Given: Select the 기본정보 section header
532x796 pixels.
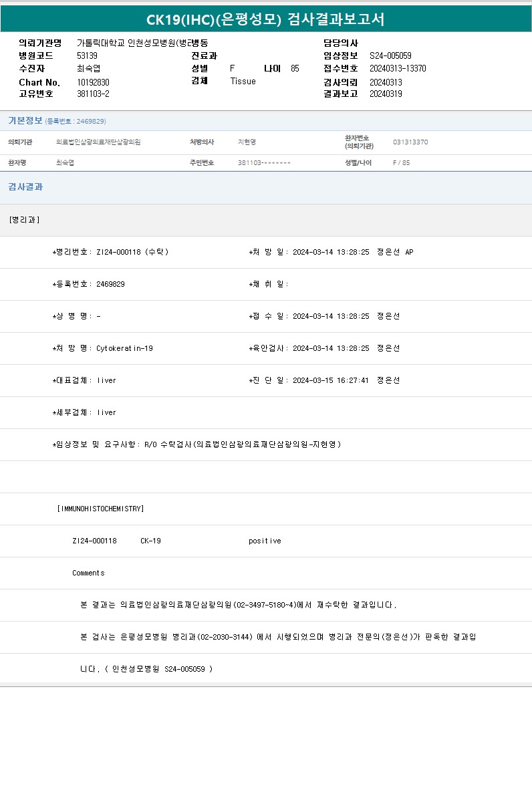Looking at the screenshot, I should pos(25,121).
